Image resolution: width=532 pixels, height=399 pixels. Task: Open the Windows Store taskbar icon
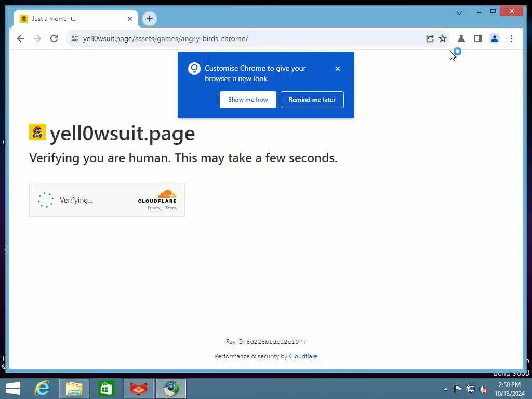[106, 389]
